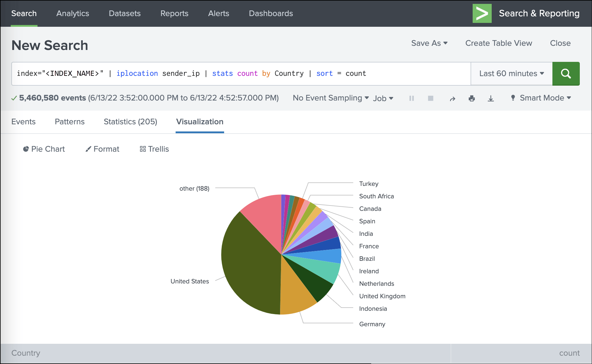Image resolution: width=592 pixels, height=364 pixels.
Task: Share the search job
Action: click(452, 98)
